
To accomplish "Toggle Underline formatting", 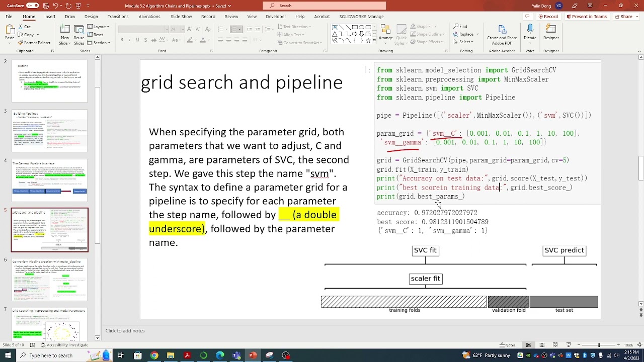I will click(x=137, y=40).
